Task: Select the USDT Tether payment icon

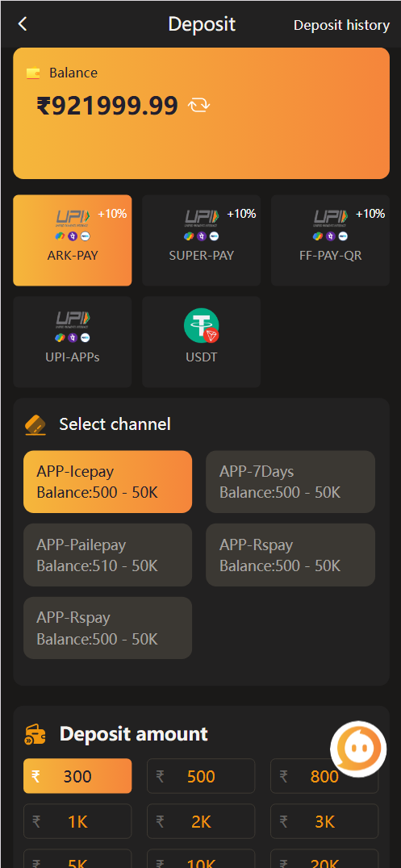Action: click(202, 326)
